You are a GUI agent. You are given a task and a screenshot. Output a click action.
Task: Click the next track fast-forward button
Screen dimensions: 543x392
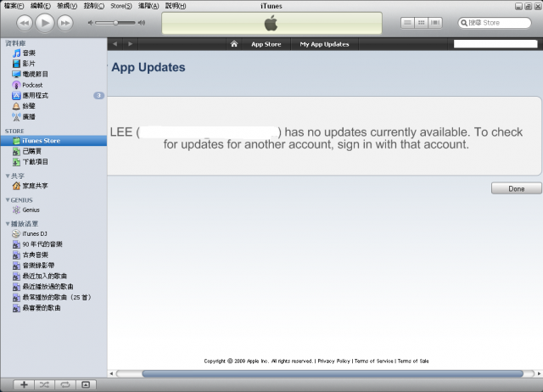pos(65,23)
